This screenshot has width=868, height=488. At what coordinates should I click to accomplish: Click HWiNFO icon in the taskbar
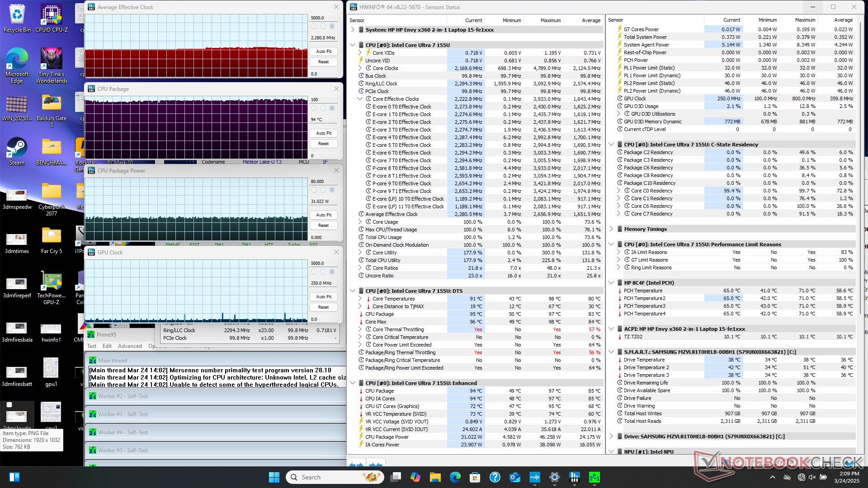coord(574,477)
